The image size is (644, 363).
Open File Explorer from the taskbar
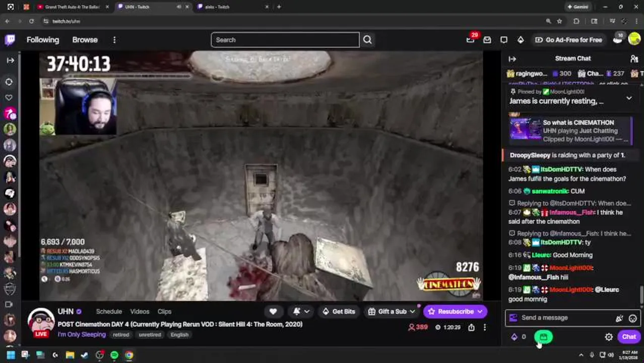coord(70,355)
